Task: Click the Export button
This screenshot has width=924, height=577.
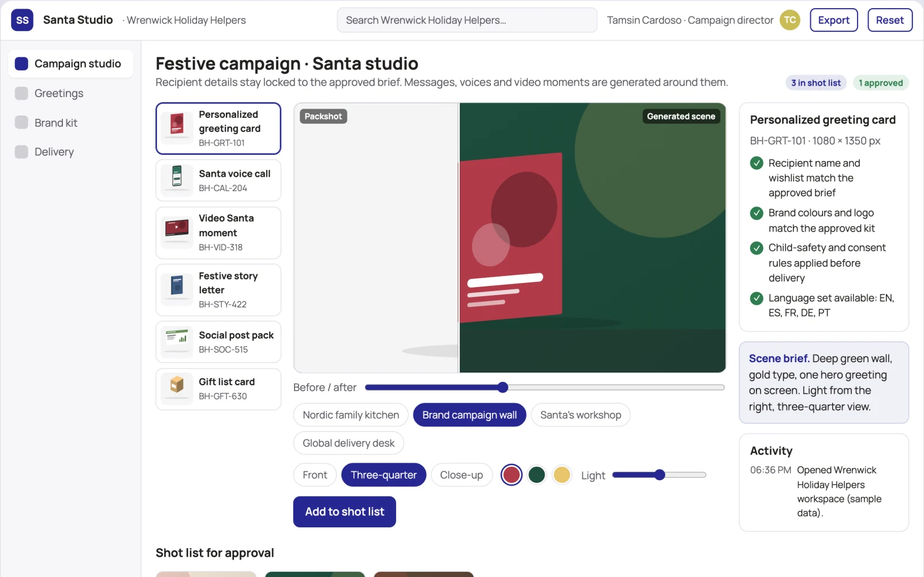Action: coord(834,20)
